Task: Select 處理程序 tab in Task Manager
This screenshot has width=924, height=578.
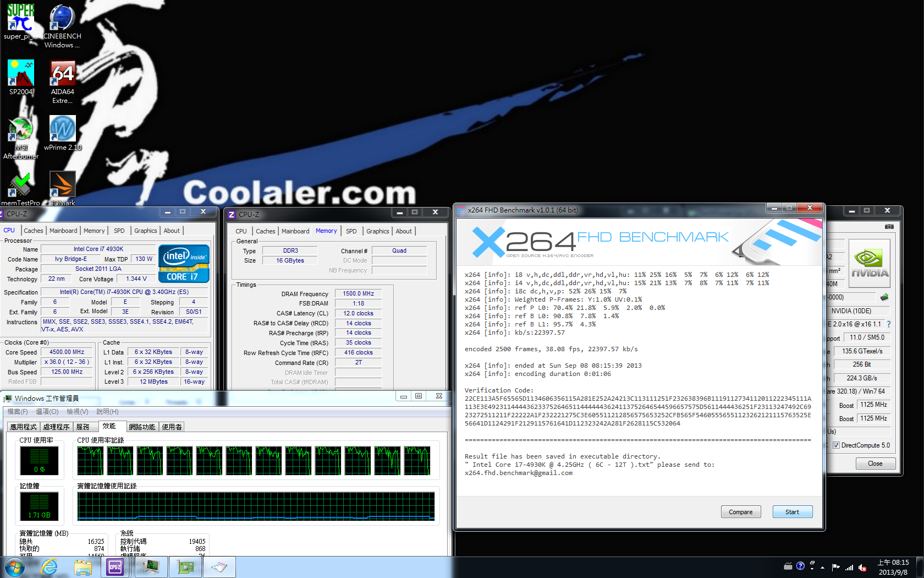Action: tap(56, 427)
